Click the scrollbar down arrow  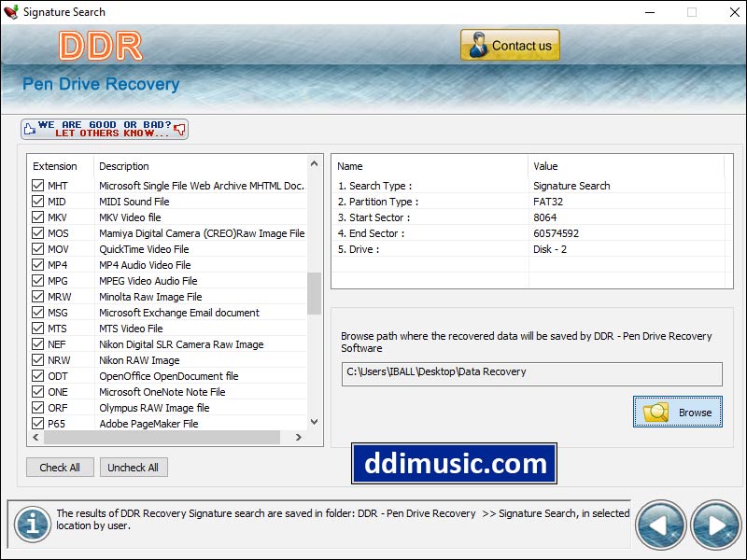pos(312,422)
